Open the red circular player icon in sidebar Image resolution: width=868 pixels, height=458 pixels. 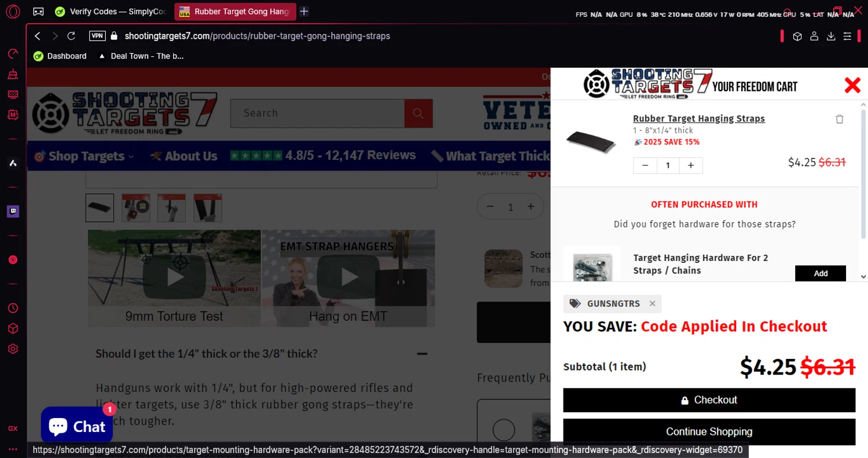pos(13,260)
